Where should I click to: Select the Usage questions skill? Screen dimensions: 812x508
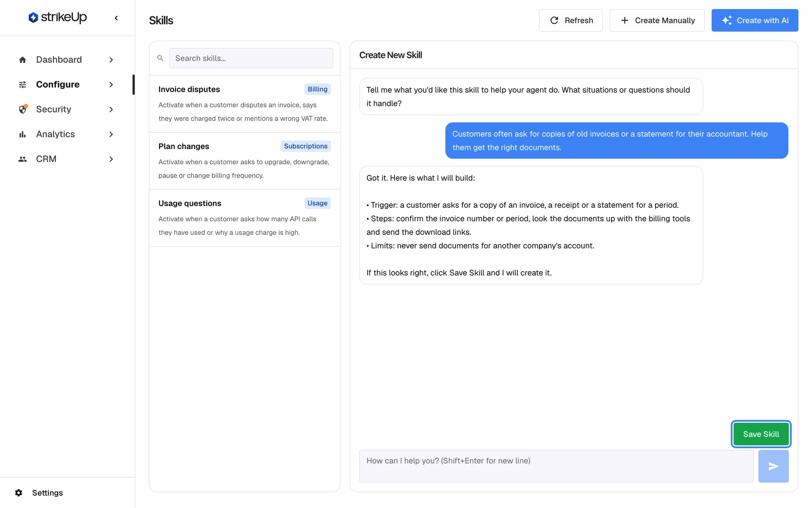(x=245, y=218)
